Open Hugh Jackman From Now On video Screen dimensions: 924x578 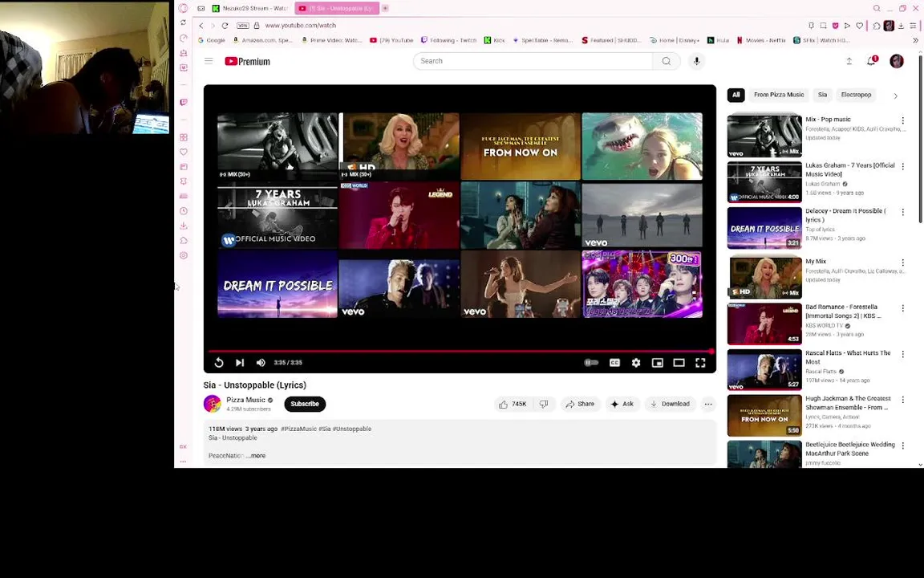(764, 416)
